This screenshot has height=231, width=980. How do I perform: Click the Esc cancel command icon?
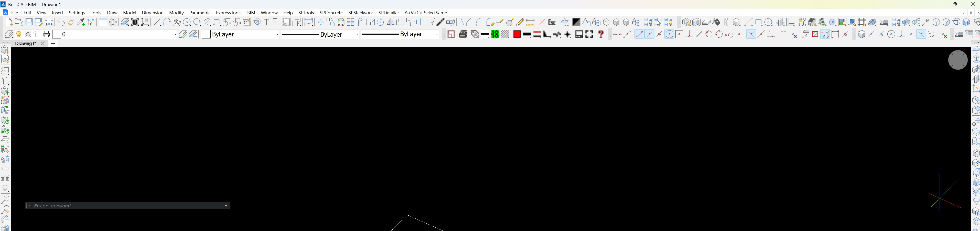click(x=552, y=23)
